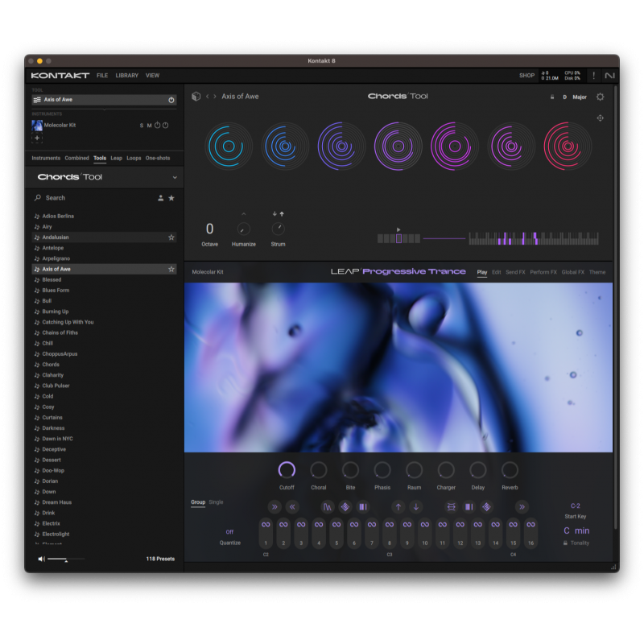Image resolution: width=644 pixels, height=644 pixels.
Task: Click the exclamation alert icon in header
Action: tap(593, 76)
